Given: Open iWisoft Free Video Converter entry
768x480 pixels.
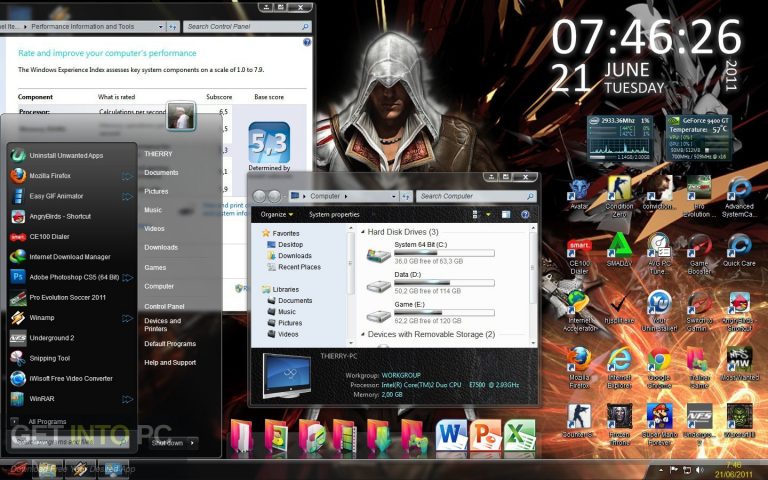Looking at the screenshot, I should tap(71, 379).
